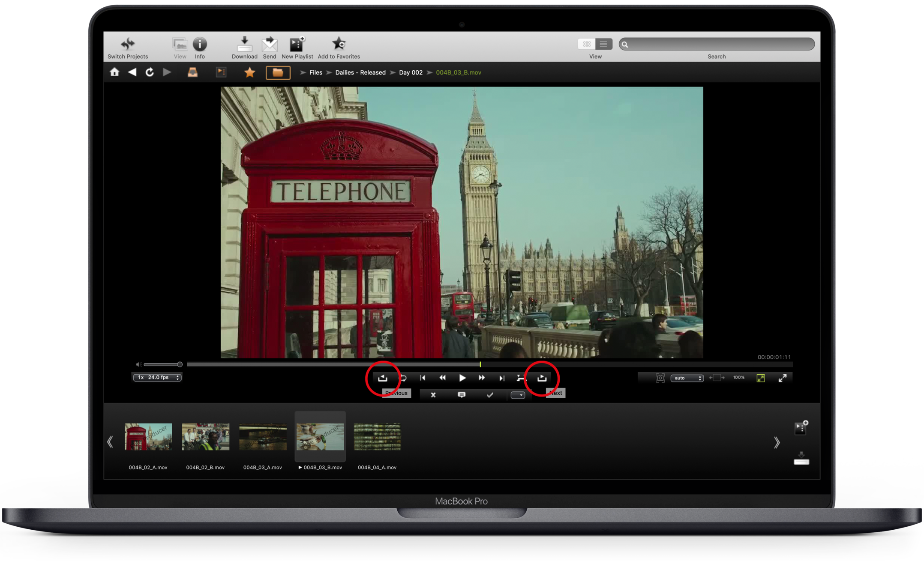Toggle loop playback
Screen dimensions: 924x561
403,378
